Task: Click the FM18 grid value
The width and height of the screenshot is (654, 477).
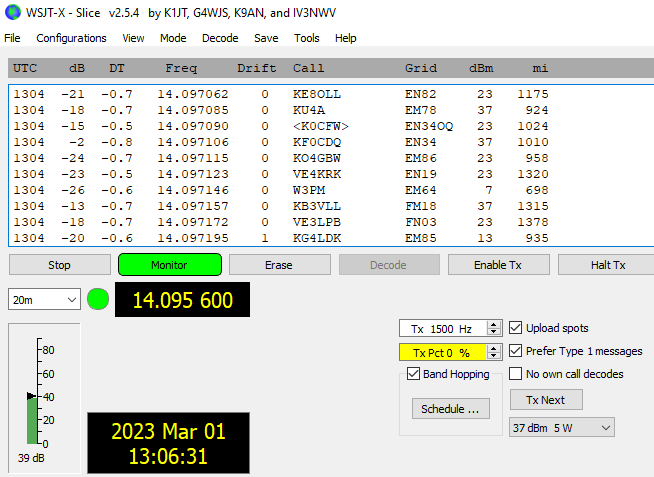Action: click(x=420, y=206)
